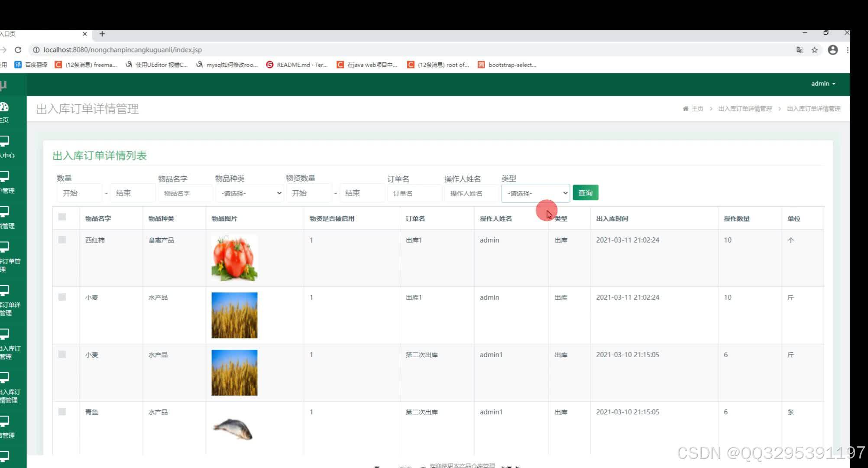Screen dimensions: 868x468
Task: Click the 西红柿 name cell
Action: [95, 240]
